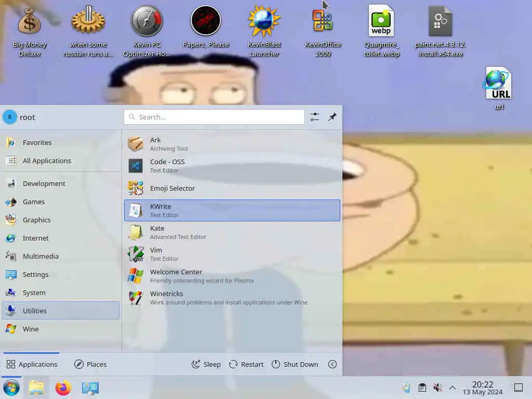Expand more session actions arrow

332,364
